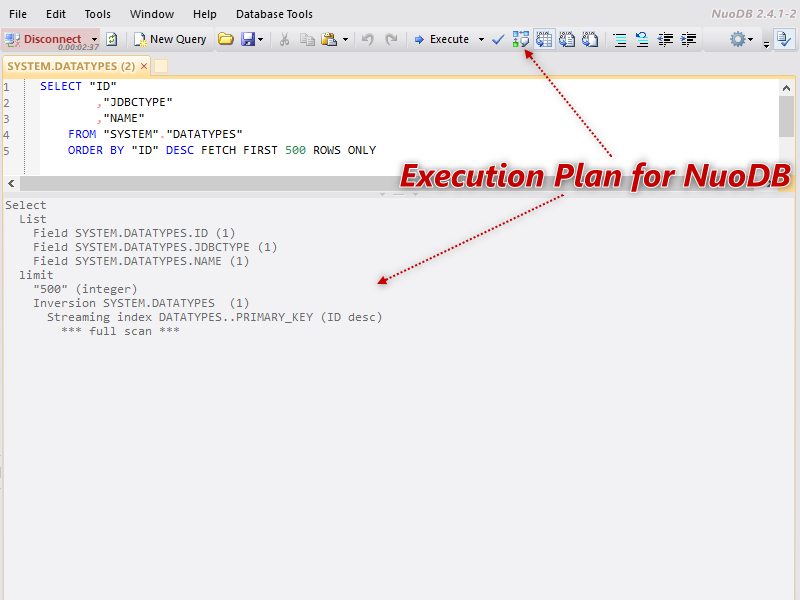This screenshot has width=800, height=600.
Task: Click the editor vertical scrollbar thumb
Action: point(786,116)
